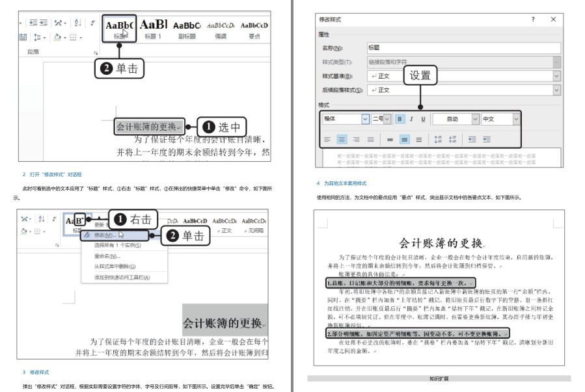The width and height of the screenshot is (585, 392).
Task: Click the heading 3 修改样式
Action: coord(35,372)
